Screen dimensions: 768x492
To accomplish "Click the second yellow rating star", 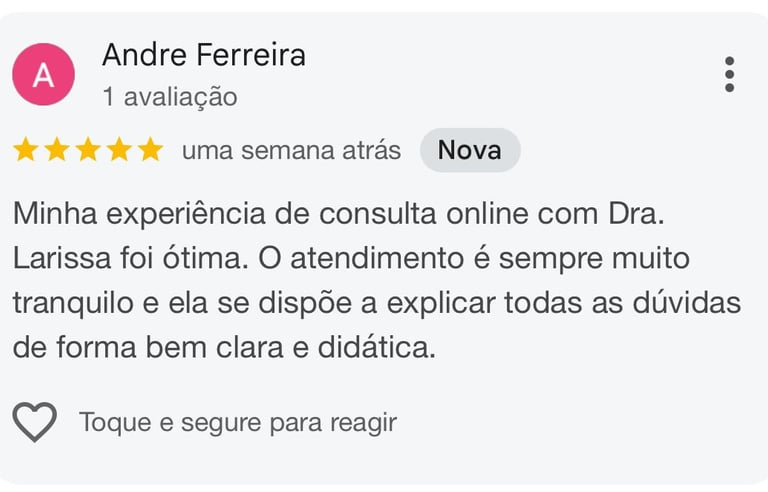I will [57, 149].
